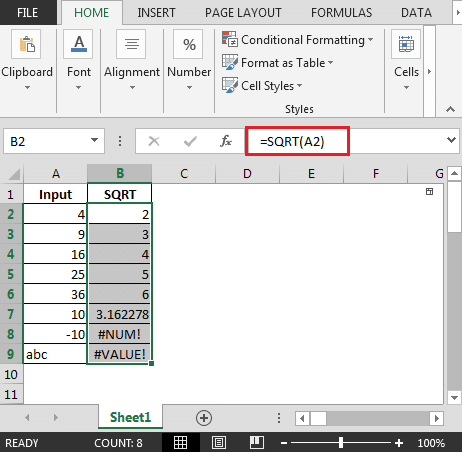Open the FORMULAS ribbon tab

coord(341,13)
